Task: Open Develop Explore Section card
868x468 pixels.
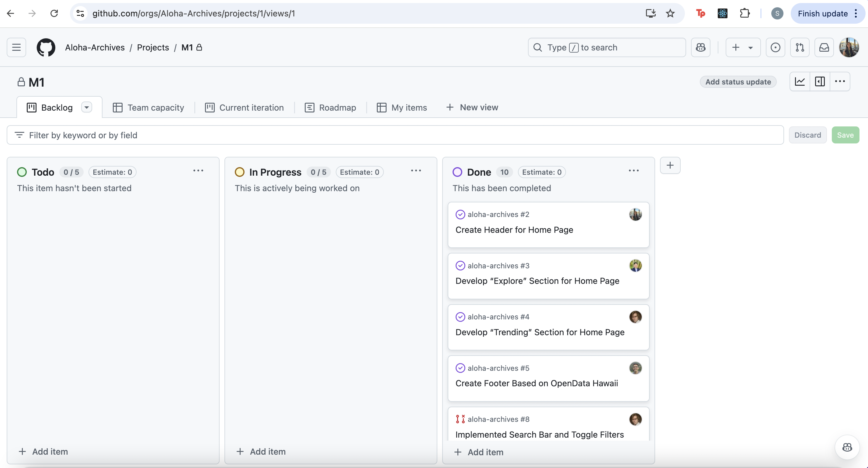Action: click(537, 281)
